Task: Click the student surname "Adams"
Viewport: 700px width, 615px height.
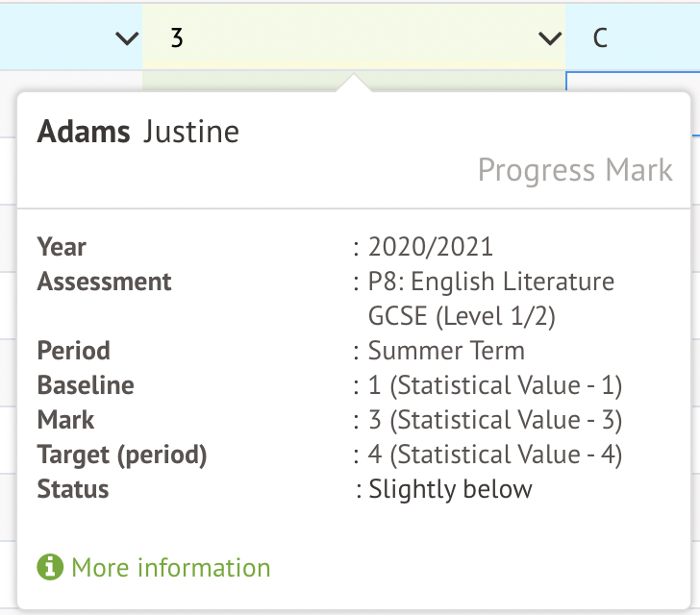Action: click(x=84, y=132)
